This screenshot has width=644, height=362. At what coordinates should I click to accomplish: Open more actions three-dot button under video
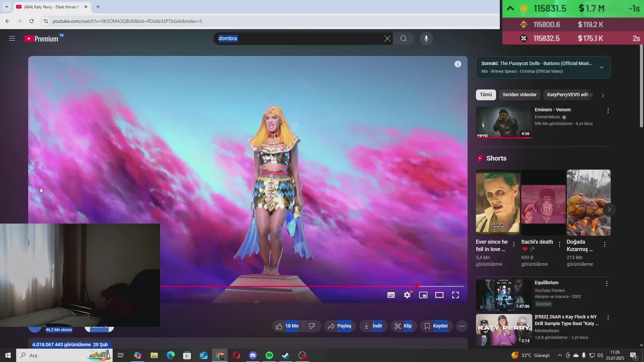tap(462, 326)
